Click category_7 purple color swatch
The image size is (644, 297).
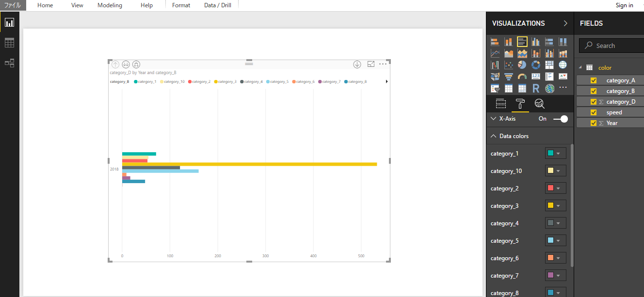[551, 275]
